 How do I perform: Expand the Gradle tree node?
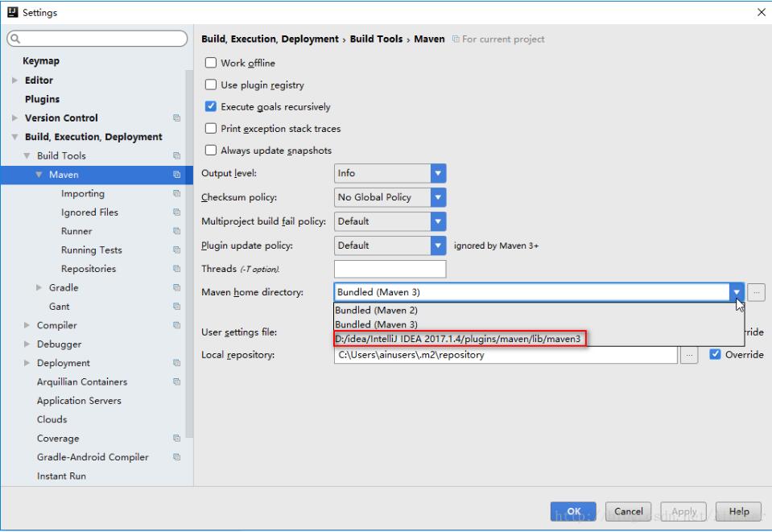[x=39, y=288]
